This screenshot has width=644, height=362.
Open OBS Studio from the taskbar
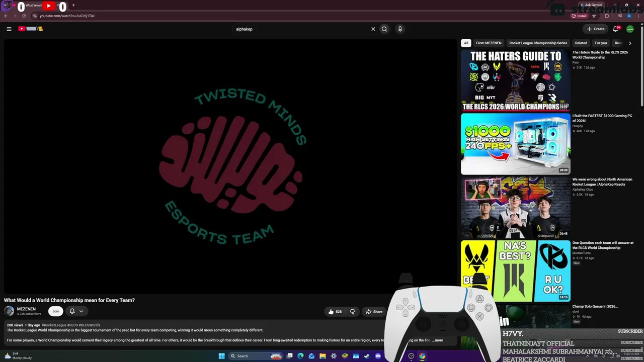tap(411, 356)
